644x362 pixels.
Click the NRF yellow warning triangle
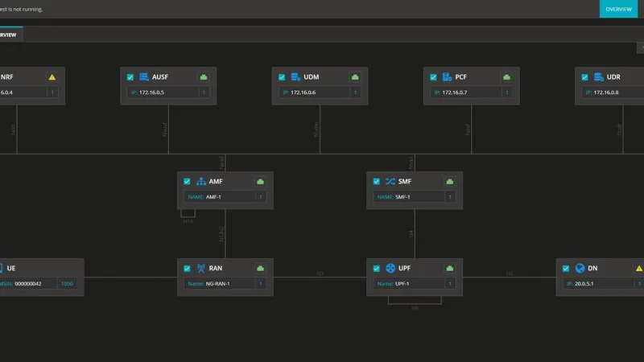(x=52, y=77)
